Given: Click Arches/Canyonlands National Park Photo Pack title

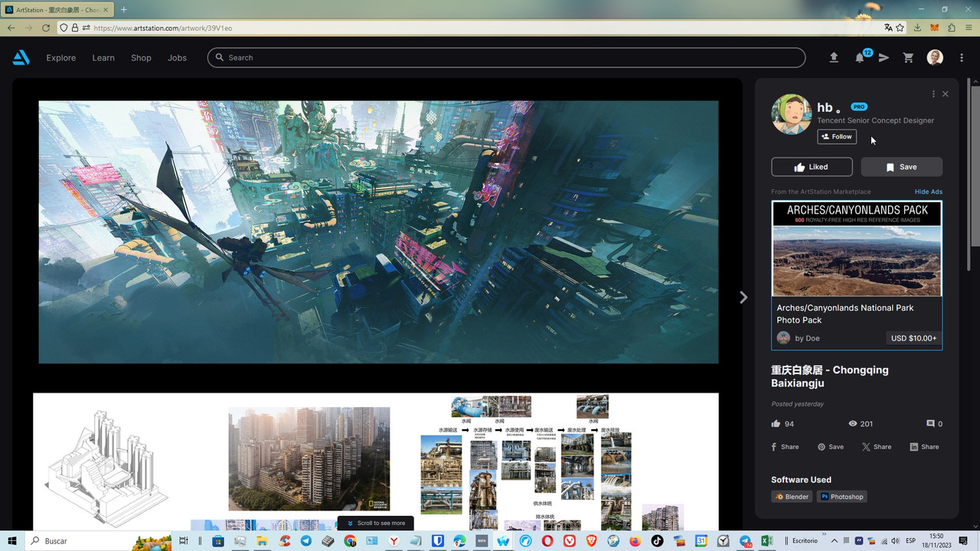Looking at the screenshot, I should point(845,314).
